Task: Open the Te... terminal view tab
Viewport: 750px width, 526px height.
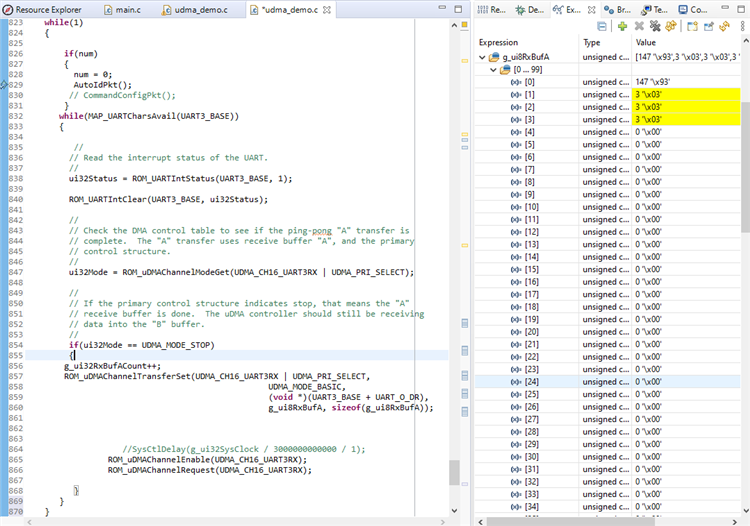Action: click(x=654, y=10)
